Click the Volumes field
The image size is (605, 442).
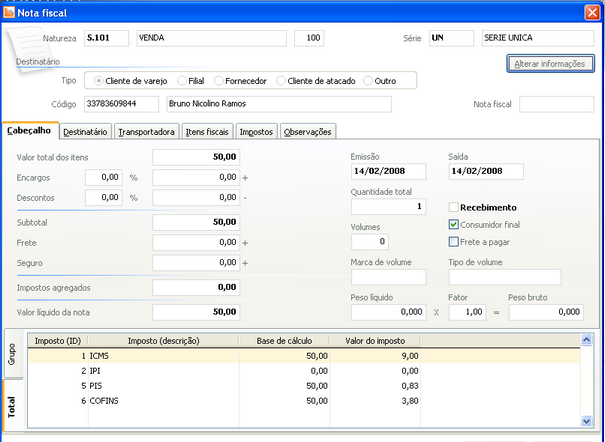click(370, 242)
